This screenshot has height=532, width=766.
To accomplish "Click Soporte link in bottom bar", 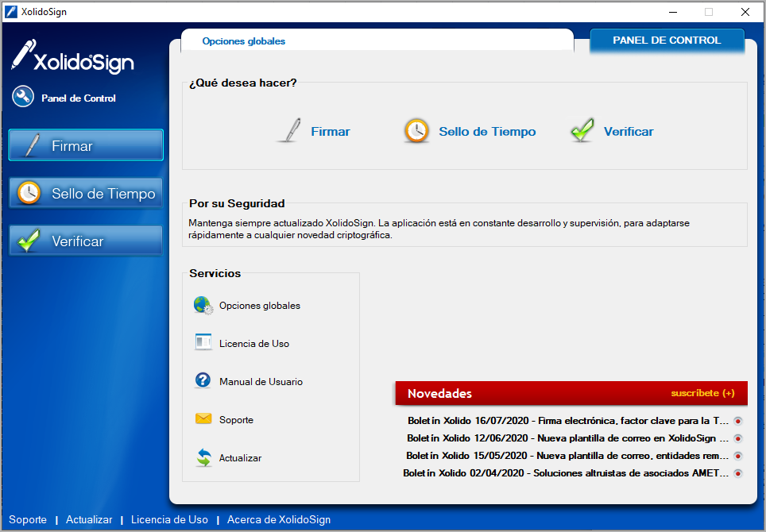I will pos(28,520).
